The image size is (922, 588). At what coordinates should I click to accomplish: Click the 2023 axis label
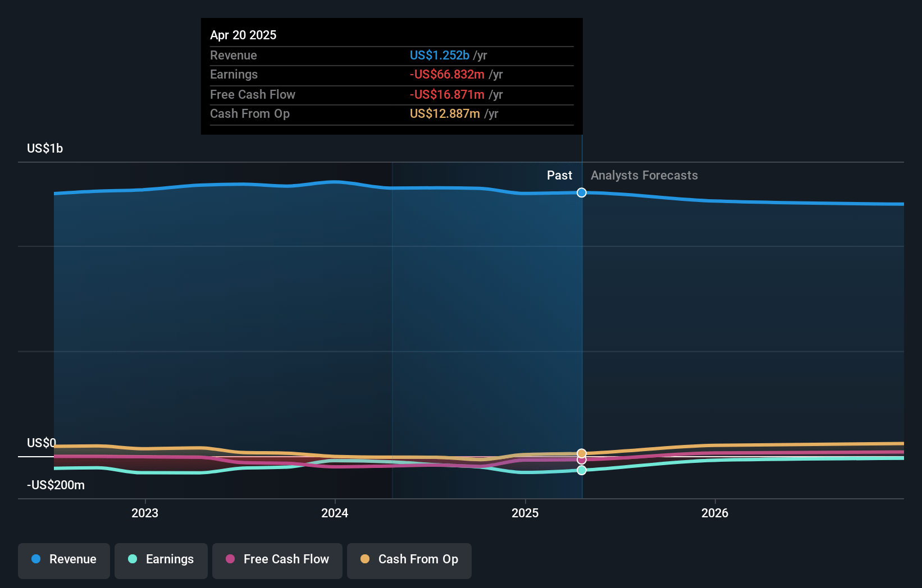point(145,513)
